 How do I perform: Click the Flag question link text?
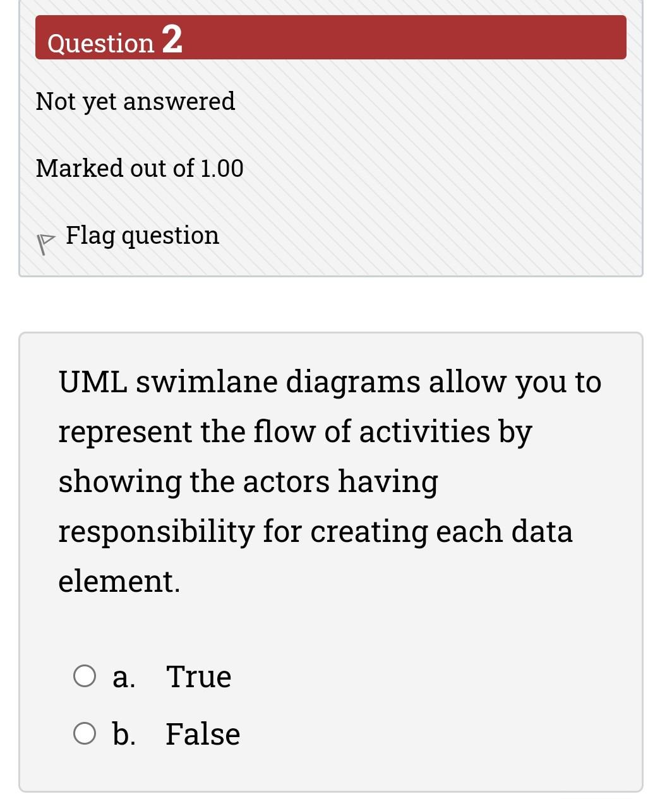142,235
